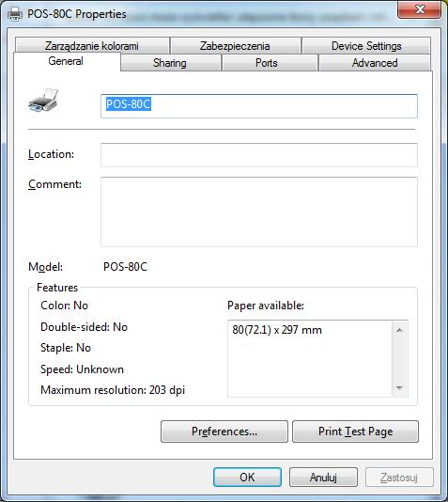Click the Comment label
448x502 pixels.
(55, 184)
